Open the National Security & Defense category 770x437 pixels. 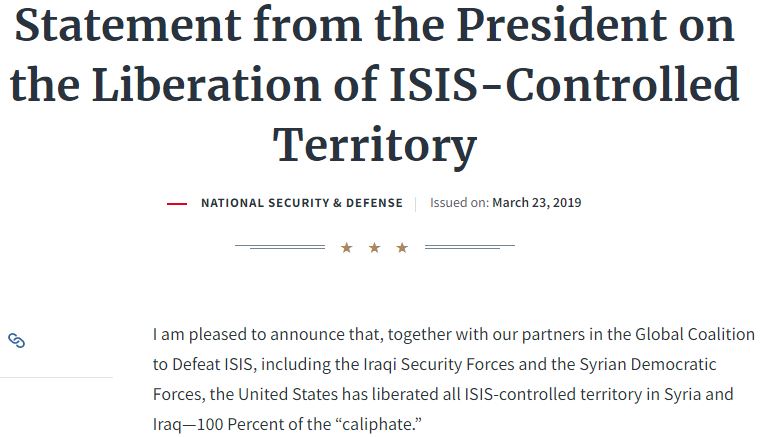click(x=301, y=203)
